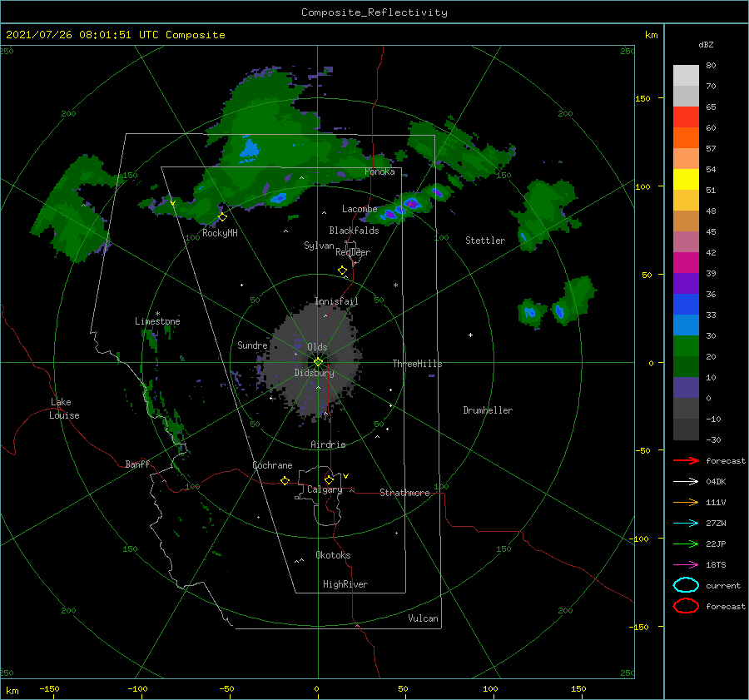Select the Vulcan label
Viewport: 749px width, 700px height.
tap(424, 618)
